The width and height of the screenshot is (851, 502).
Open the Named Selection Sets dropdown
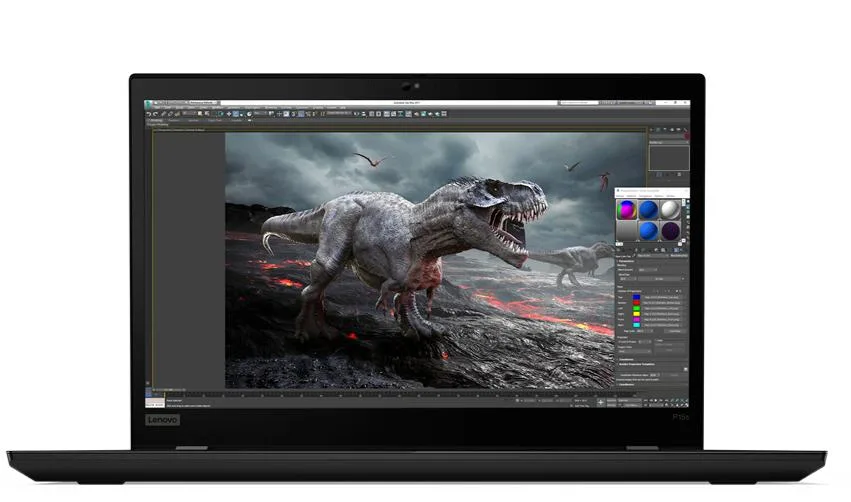[x=339, y=113]
